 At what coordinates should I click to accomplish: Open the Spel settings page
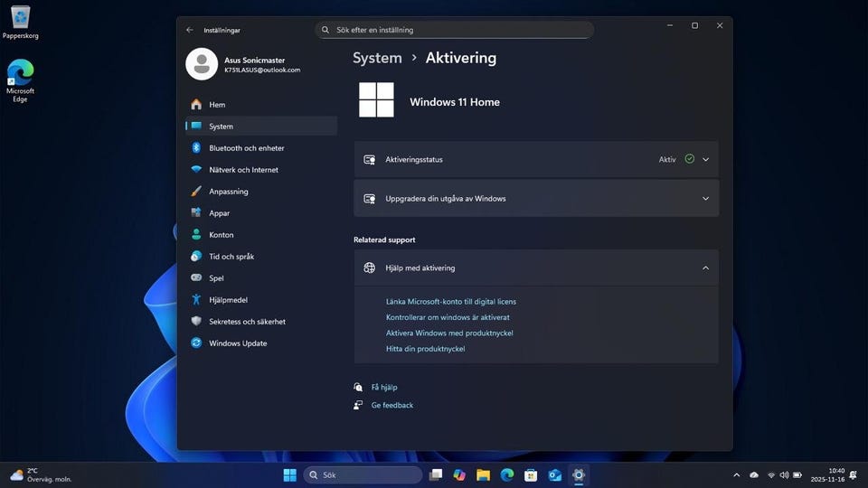[216, 278]
